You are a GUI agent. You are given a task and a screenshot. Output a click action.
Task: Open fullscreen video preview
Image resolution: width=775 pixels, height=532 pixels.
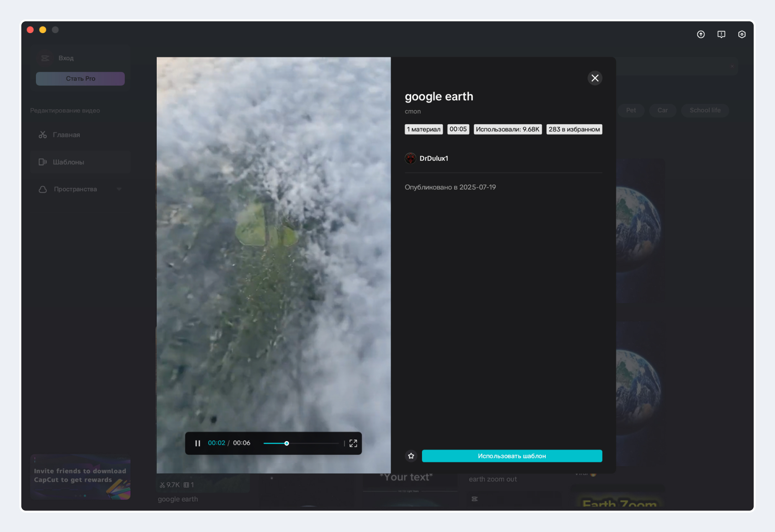353,443
